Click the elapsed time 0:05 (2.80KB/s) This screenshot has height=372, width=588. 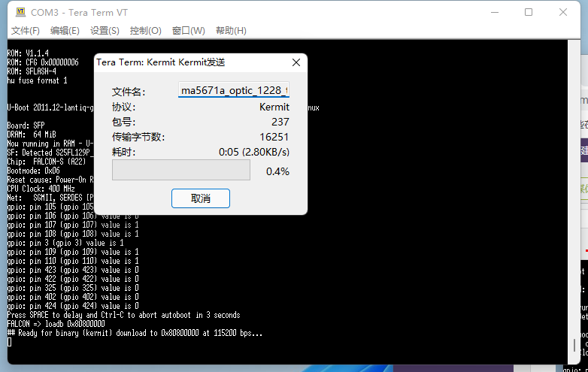point(254,152)
